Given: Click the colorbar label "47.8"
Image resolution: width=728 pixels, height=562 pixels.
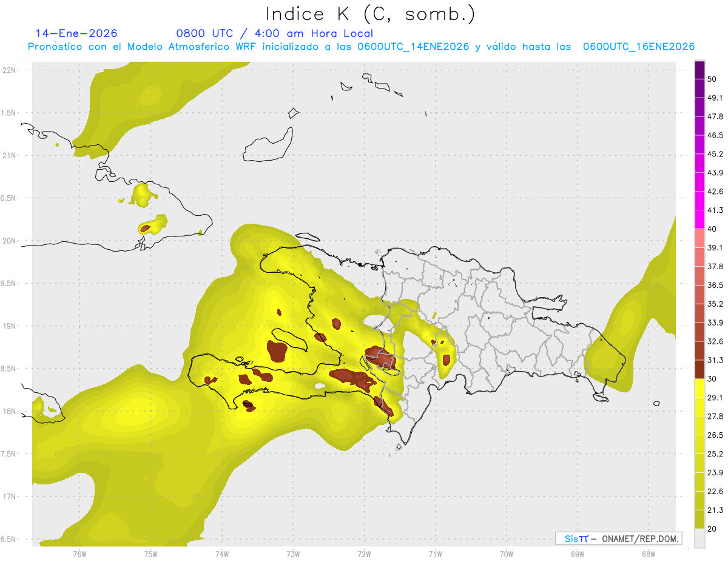Looking at the screenshot, I should coord(715,116).
